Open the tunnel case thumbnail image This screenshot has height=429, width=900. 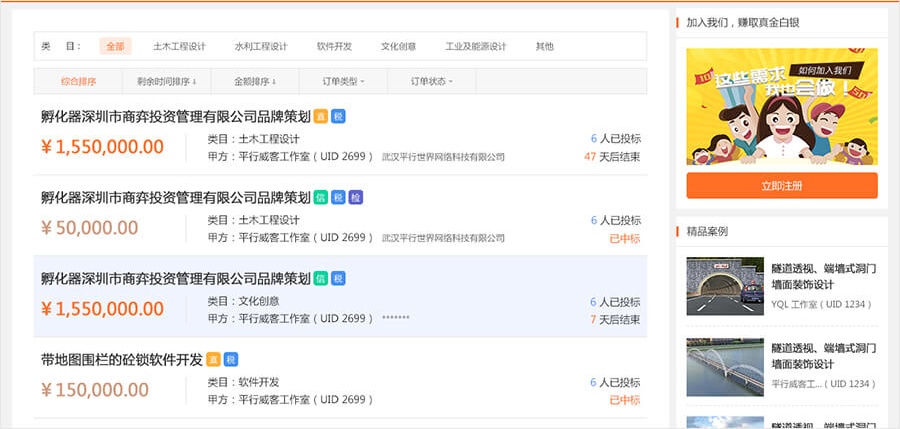[x=725, y=286]
